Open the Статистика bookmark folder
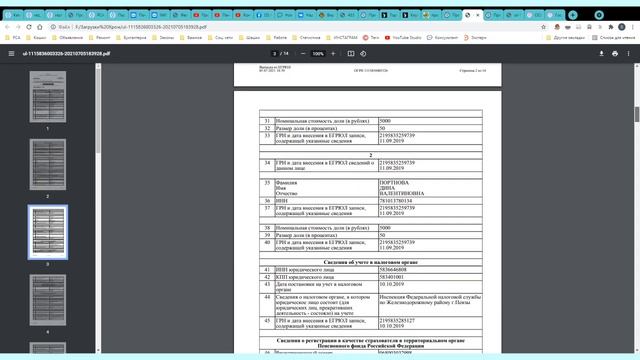Screen dimensions: 640x360 point(306,38)
